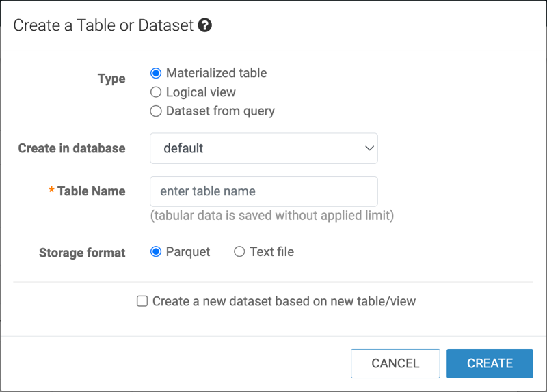Choose the Logical view type option
Image resolution: width=547 pixels, height=392 pixels.
point(156,92)
